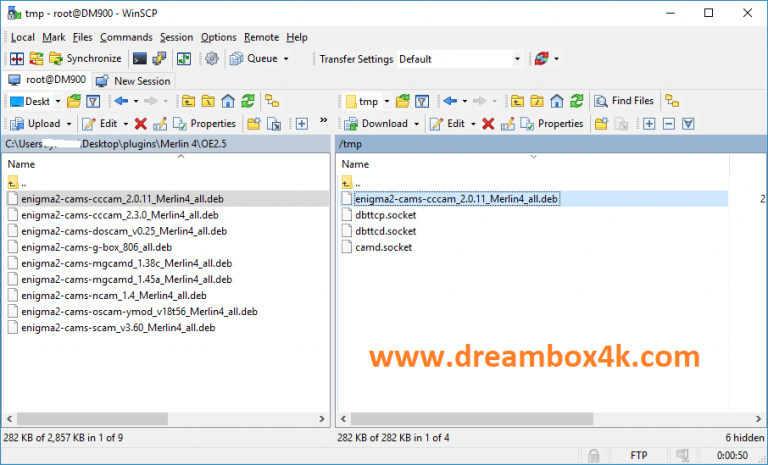
Task: Click the Keep remote directory up to date icon
Action: click(x=184, y=59)
